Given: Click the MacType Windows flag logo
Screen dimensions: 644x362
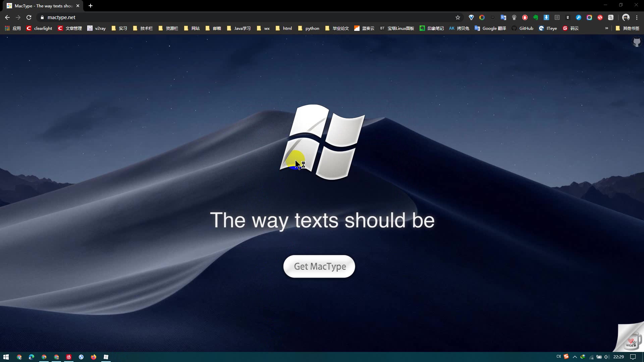Looking at the screenshot, I should (322, 142).
